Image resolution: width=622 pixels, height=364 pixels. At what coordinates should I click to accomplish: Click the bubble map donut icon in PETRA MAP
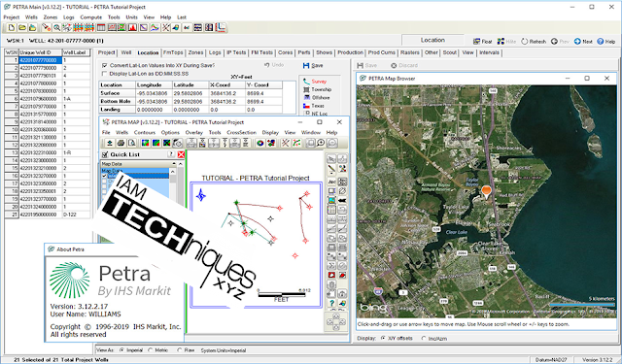click(x=260, y=143)
